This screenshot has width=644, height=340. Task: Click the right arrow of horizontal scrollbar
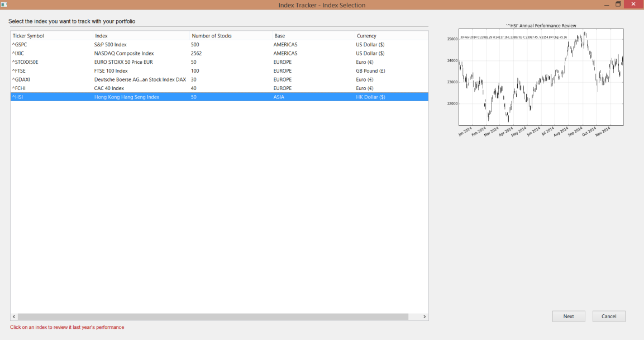coord(424,317)
